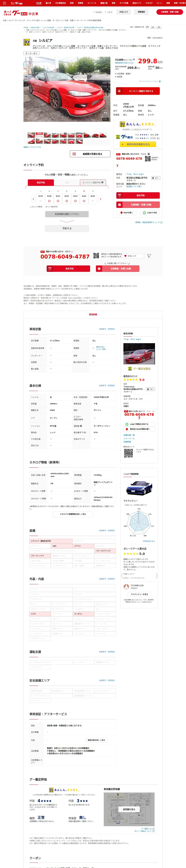
Task: Click the red 在庫確認・見積り依頼 header button
Action: coord(170,12)
